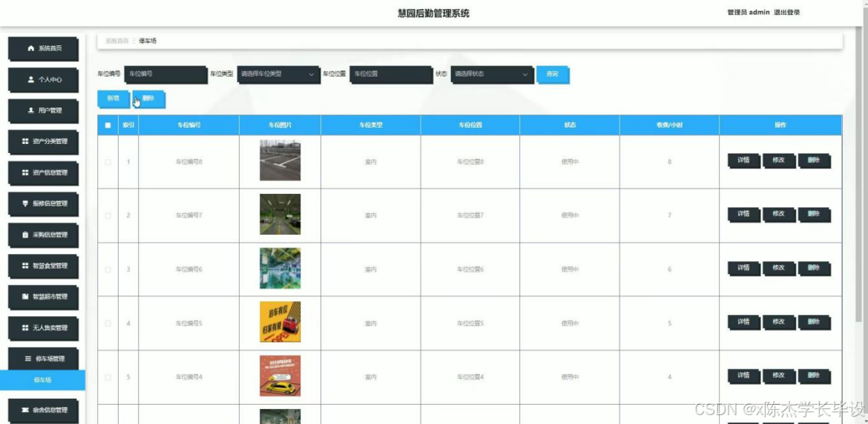This screenshot has width=868, height=424.
Task: Open 采购信息管理 in the sidebar
Action: click(43, 235)
